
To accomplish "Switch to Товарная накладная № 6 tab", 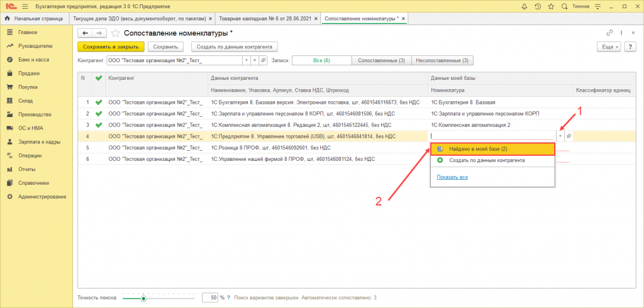I will (x=265, y=18).
